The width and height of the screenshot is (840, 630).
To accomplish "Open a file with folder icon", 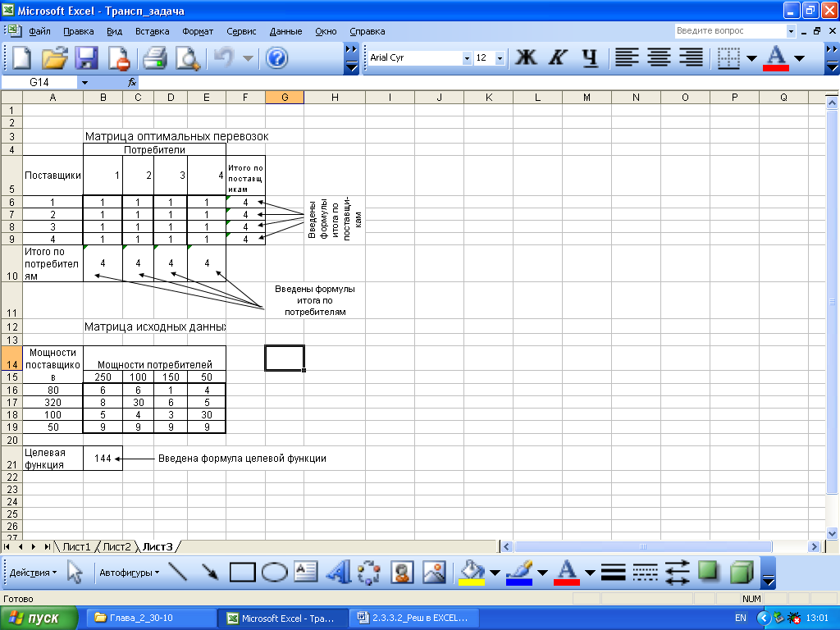I will (54, 58).
